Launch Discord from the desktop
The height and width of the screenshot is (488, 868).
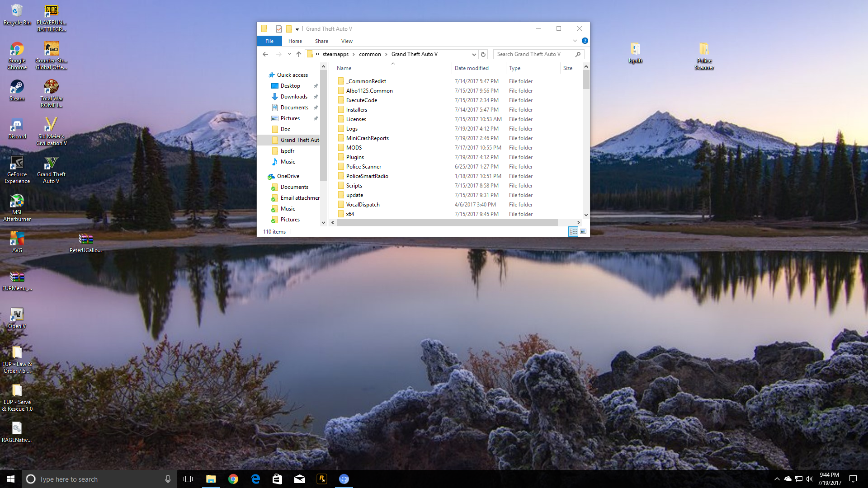click(x=17, y=128)
